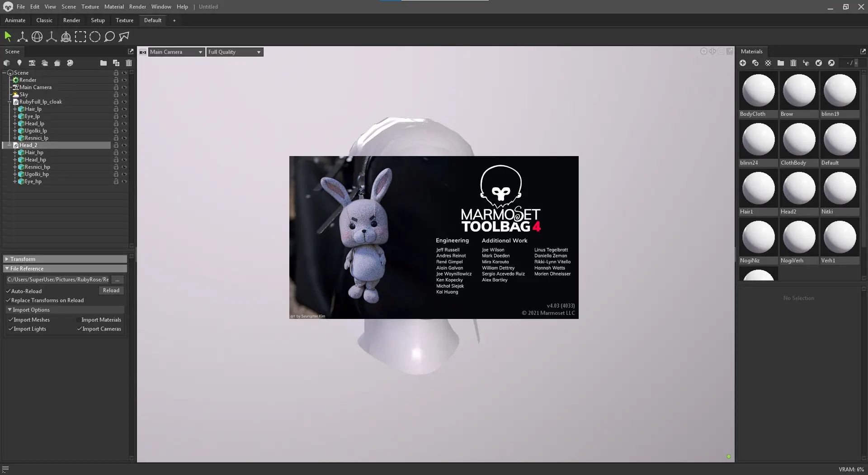Choose the rectangular marquee selection tool

pyautogui.click(x=80, y=37)
